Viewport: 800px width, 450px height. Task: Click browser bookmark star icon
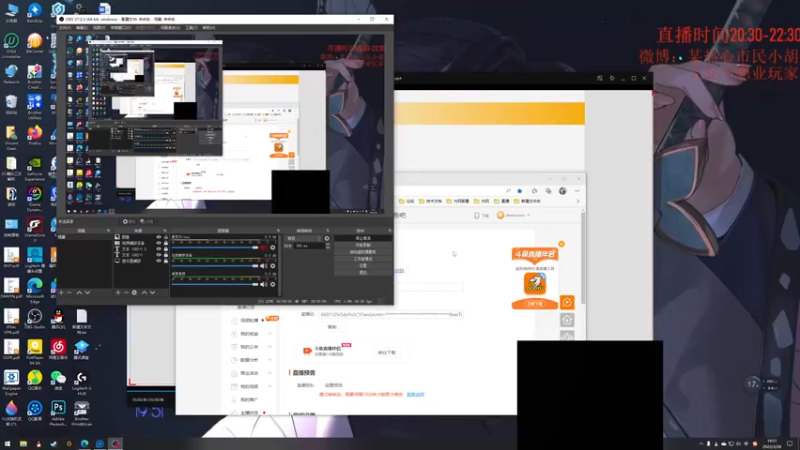[x=519, y=191]
